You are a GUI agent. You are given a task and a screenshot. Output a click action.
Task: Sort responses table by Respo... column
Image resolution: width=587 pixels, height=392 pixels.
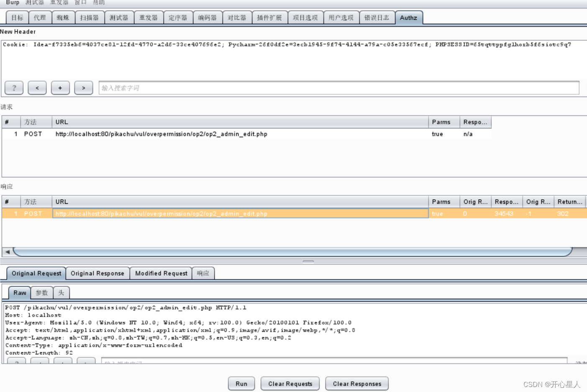tap(507, 202)
